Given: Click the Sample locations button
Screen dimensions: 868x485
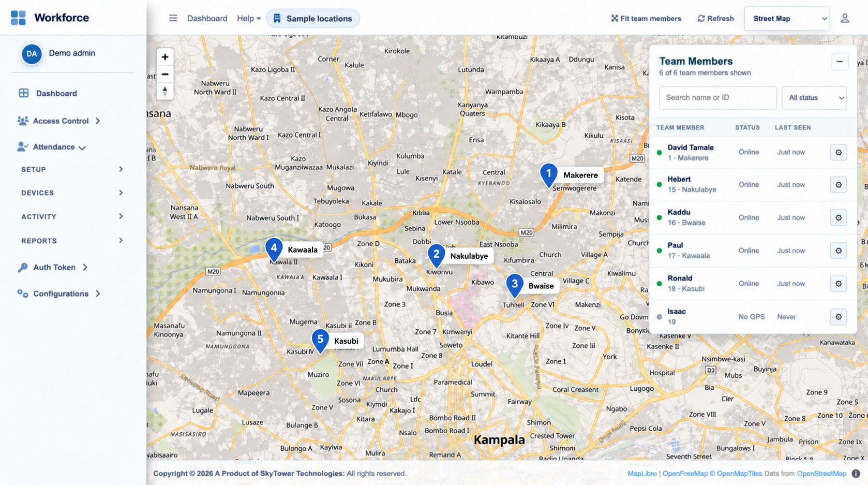Looking at the screenshot, I should (312, 19).
